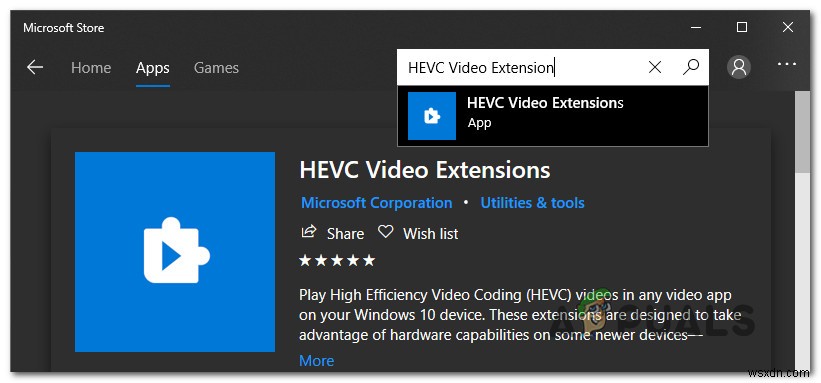
Task: Open Microsoft Corporation publisher link
Action: (376, 203)
